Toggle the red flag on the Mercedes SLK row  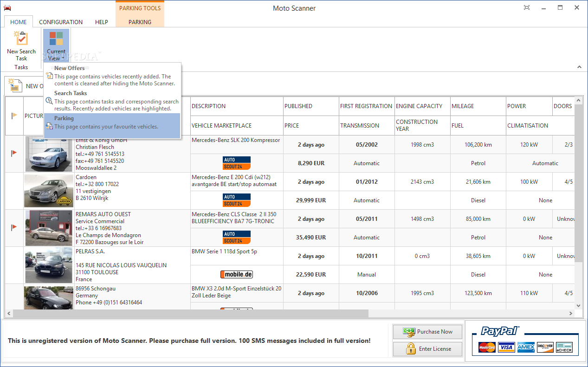pyautogui.click(x=14, y=153)
